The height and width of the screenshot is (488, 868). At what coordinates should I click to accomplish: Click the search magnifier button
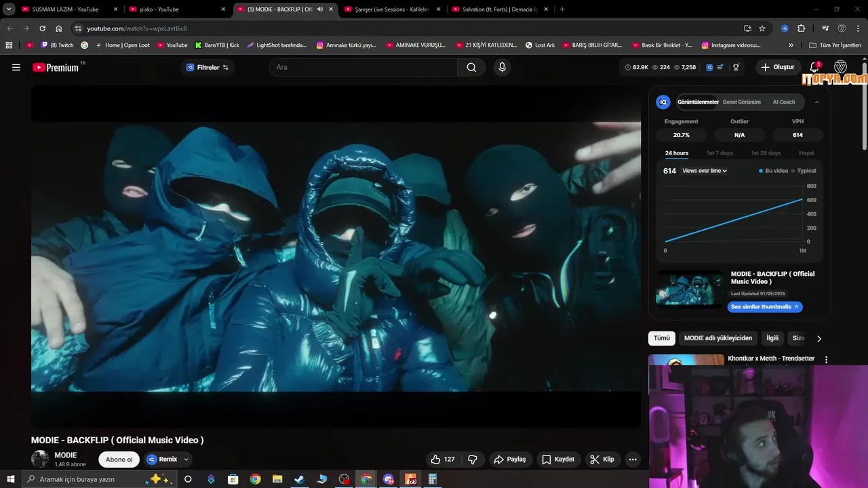[x=471, y=67]
